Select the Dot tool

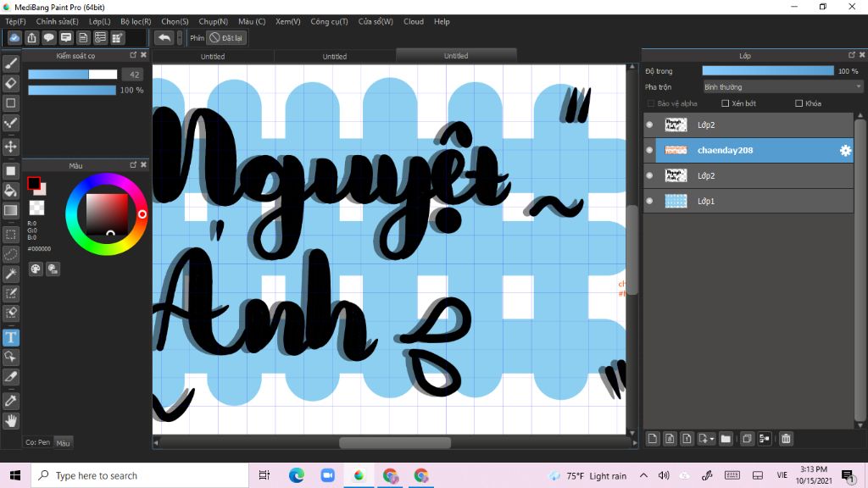point(10,123)
